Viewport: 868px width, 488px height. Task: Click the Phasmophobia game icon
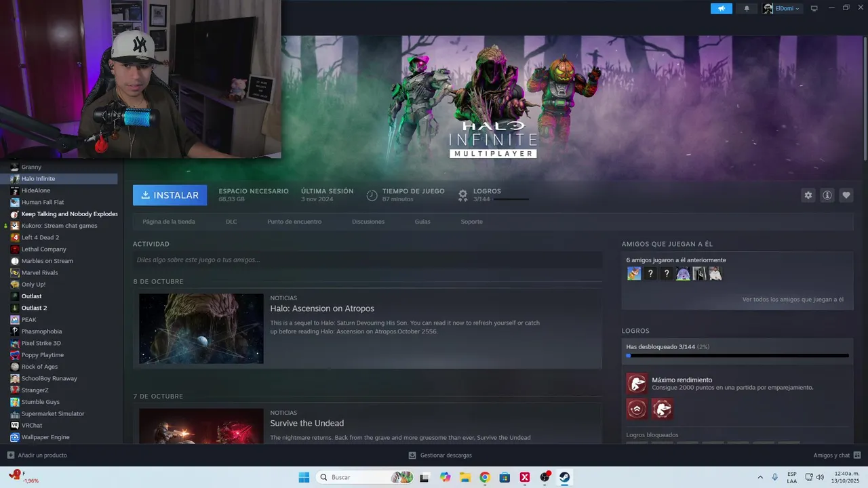[x=15, y=331]
